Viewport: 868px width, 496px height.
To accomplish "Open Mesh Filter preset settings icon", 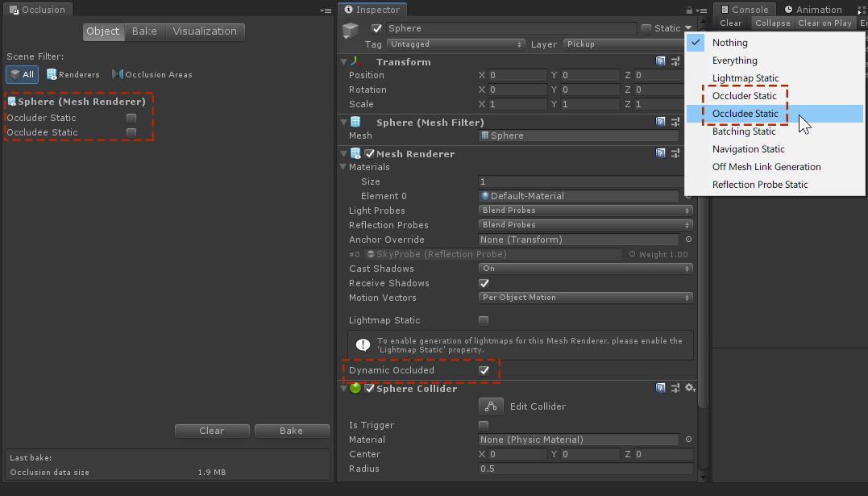I will tap(675, 122).
